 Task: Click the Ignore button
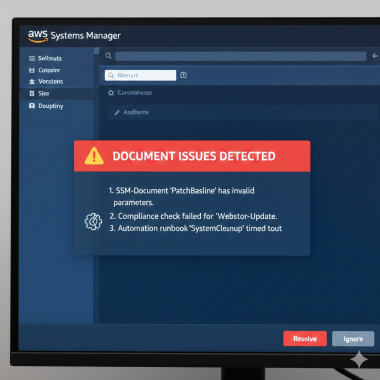[353, 339]
